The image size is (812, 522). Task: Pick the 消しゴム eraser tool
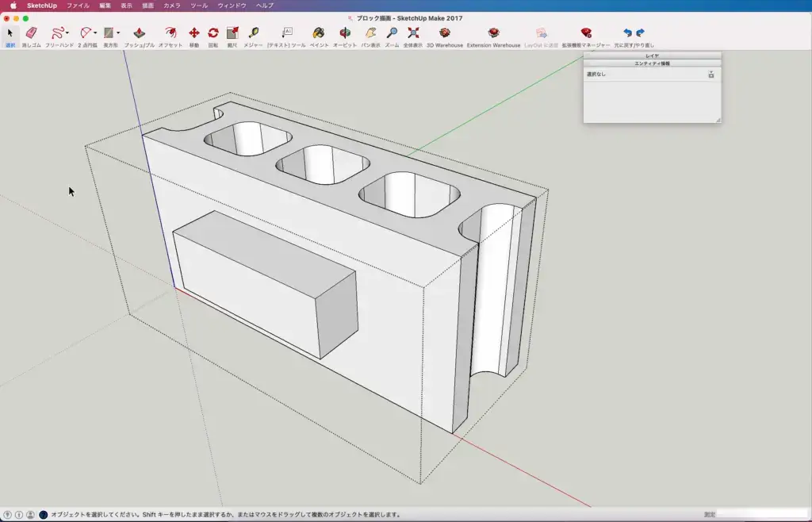tap(31, 33)
